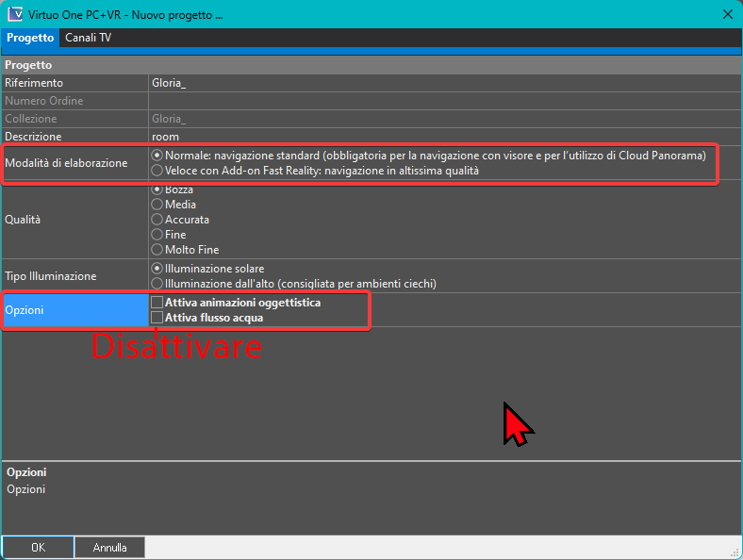Select Veloce con Add-on Fast Reality option
The width and height of the screenshot is (743, 560).
(157, 171)
